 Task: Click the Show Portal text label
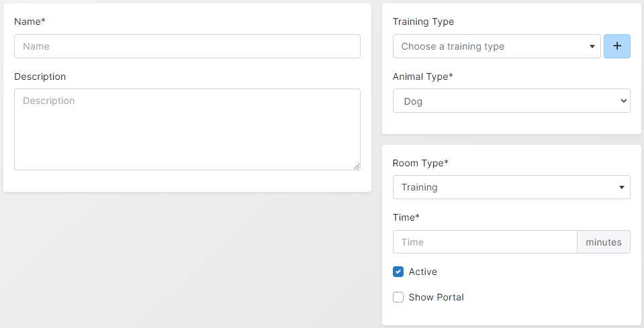(x=436, y=297)
